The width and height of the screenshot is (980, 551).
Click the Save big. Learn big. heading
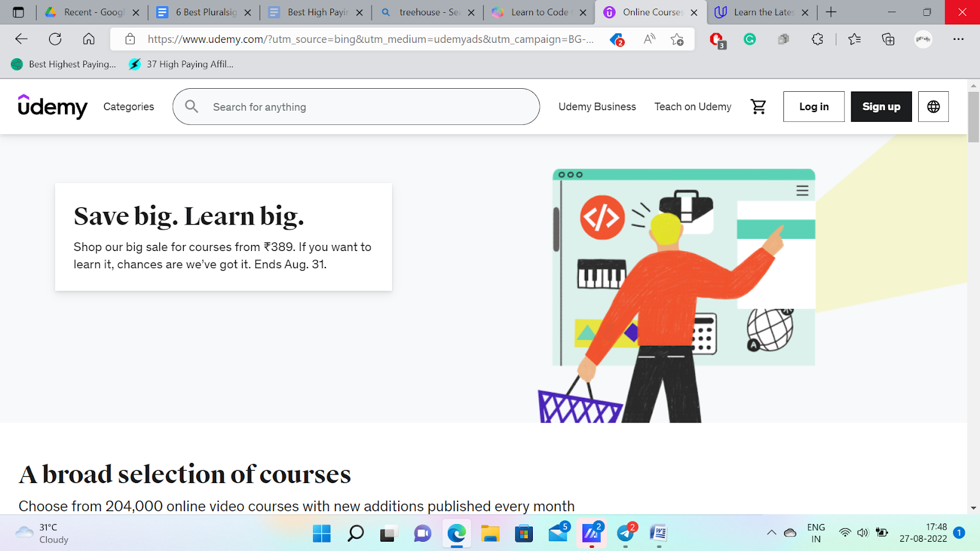189,216
